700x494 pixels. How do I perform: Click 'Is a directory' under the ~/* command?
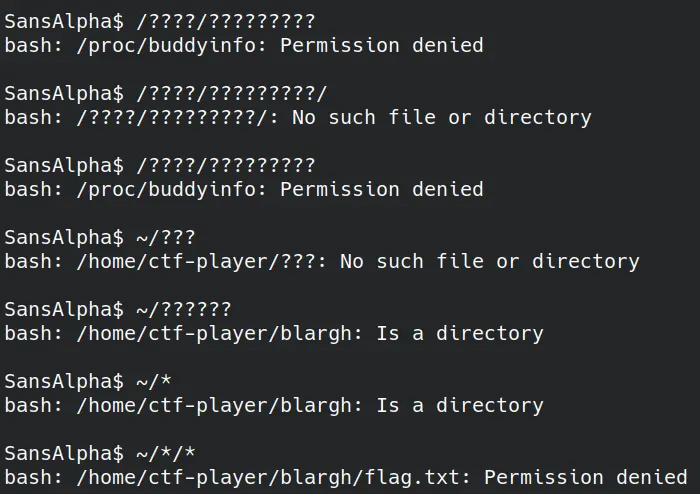(x=460, y=405)
